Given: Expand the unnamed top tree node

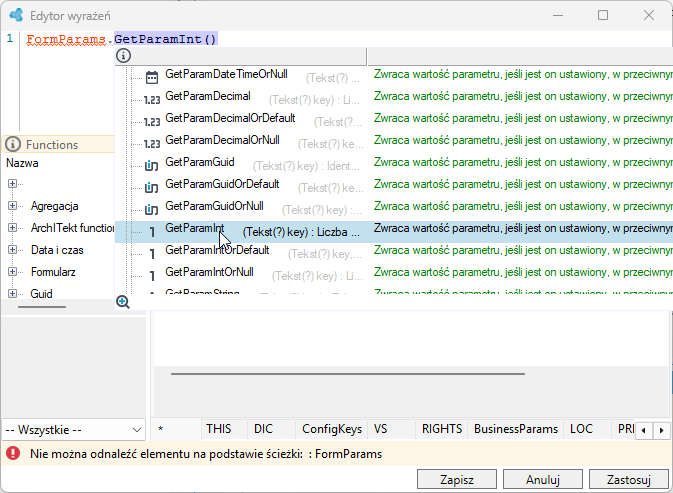Looking at the screenshot, I should pos(12,184).
